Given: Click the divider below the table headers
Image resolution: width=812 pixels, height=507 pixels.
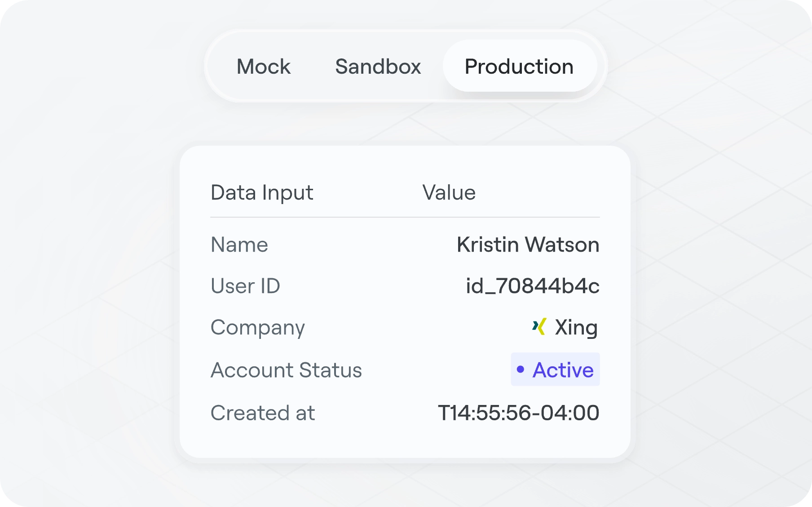Looking at the screenshot, I should pyautogui.click(x=404, y=218).
